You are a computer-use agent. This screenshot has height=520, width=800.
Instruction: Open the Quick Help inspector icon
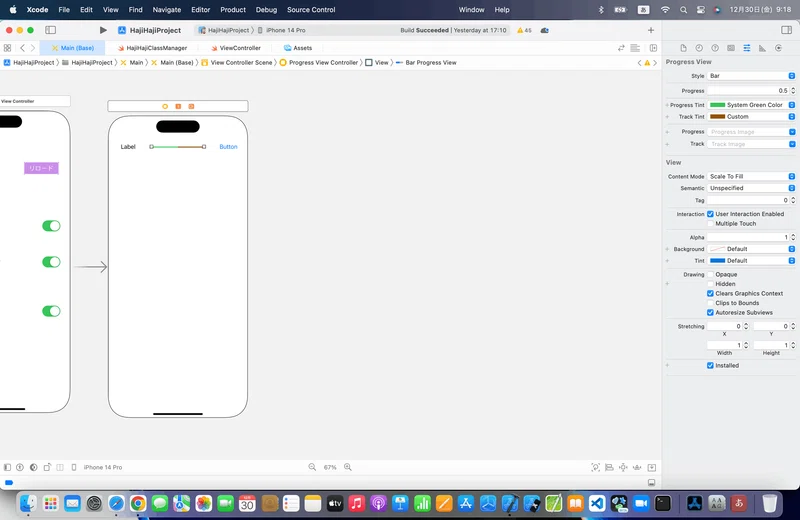pos(715,48)
